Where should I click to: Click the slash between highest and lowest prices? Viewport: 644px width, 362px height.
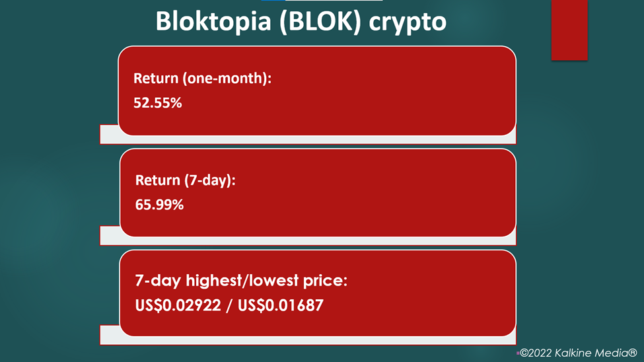(x=229, y=305)
